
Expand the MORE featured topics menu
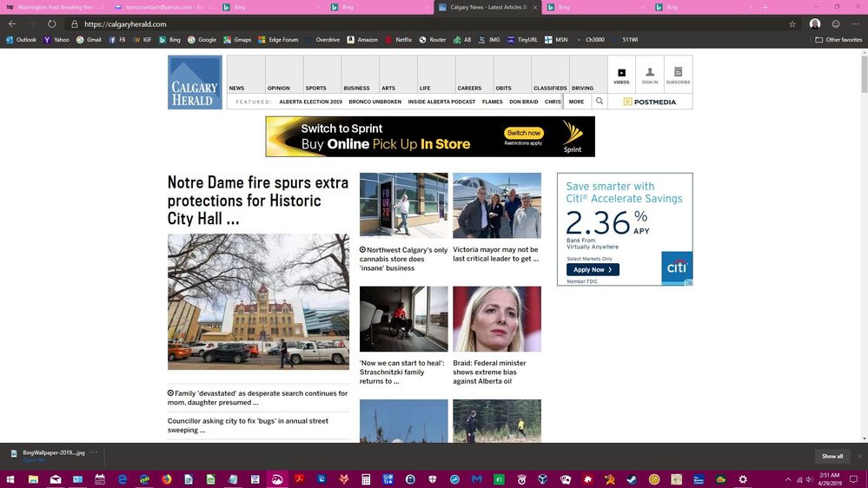click(576, 102)
